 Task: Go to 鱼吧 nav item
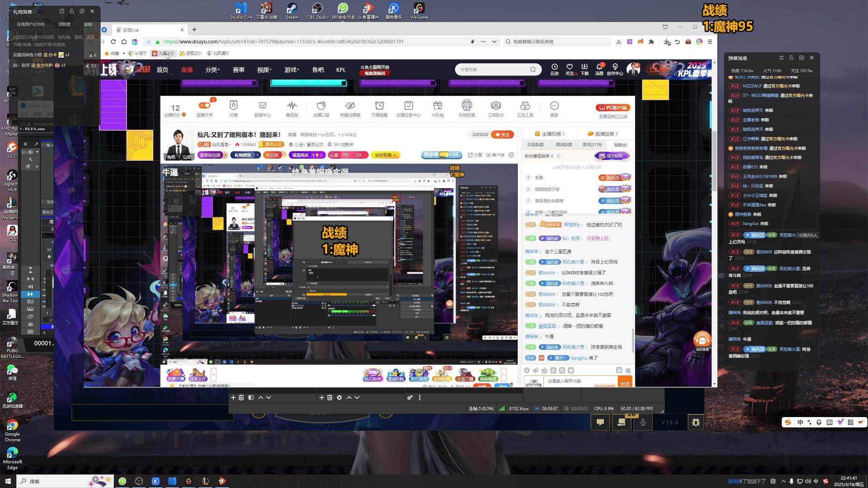[318, 70]
